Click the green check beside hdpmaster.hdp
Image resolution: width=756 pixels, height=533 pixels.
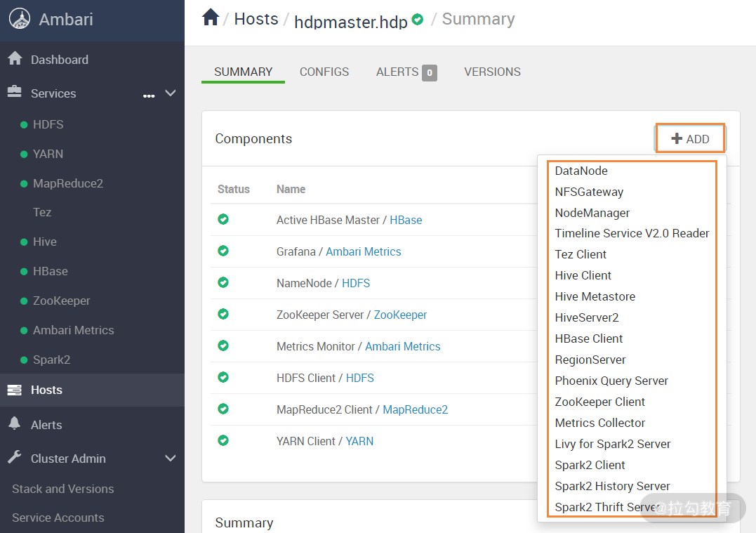[418, 20]
